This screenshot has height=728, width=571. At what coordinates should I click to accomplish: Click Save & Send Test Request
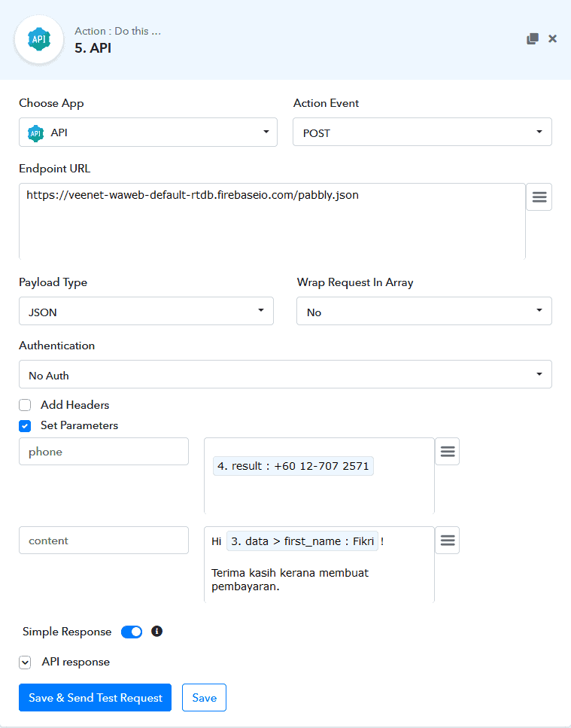coord(95,697)
